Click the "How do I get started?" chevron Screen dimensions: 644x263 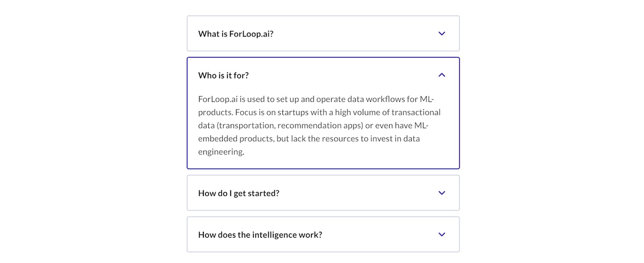click(x=442, y=193)
